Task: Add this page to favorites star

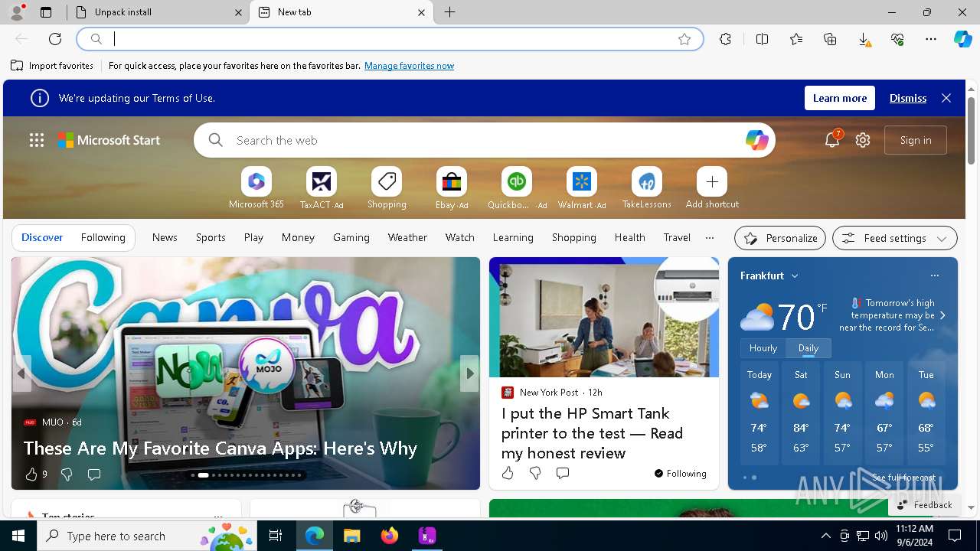Action: 684,39
